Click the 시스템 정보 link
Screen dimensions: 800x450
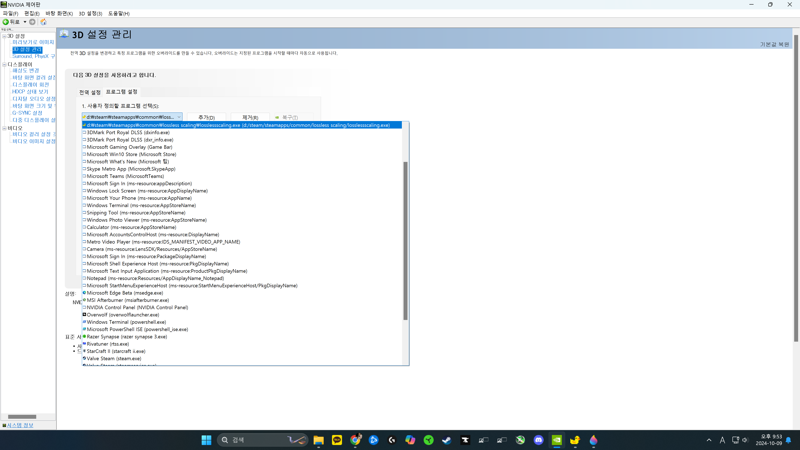pyautogui.click(x=20, y=425)
